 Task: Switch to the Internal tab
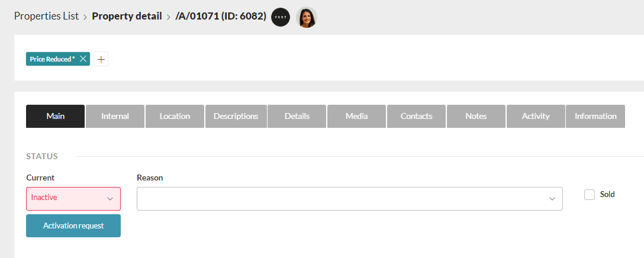pyautogui.click(x=115, y=116)
